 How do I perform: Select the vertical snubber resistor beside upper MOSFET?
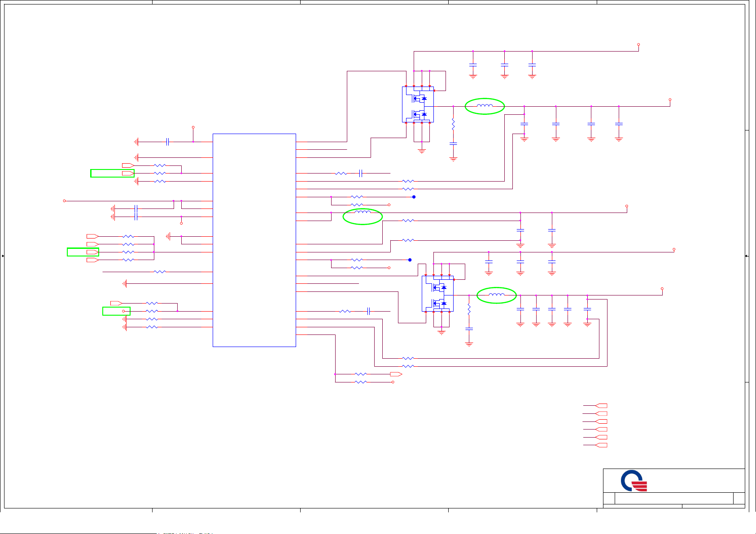coord(453,124)
